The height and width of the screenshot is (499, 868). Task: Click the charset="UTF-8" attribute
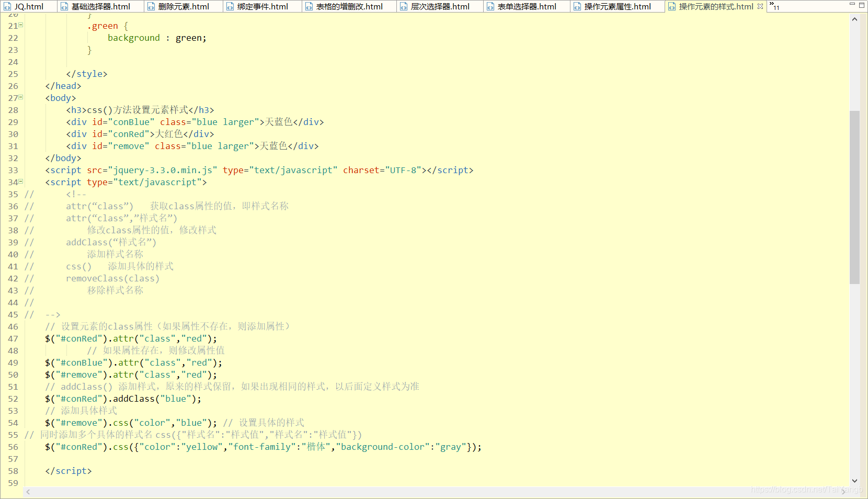(382, 170)
